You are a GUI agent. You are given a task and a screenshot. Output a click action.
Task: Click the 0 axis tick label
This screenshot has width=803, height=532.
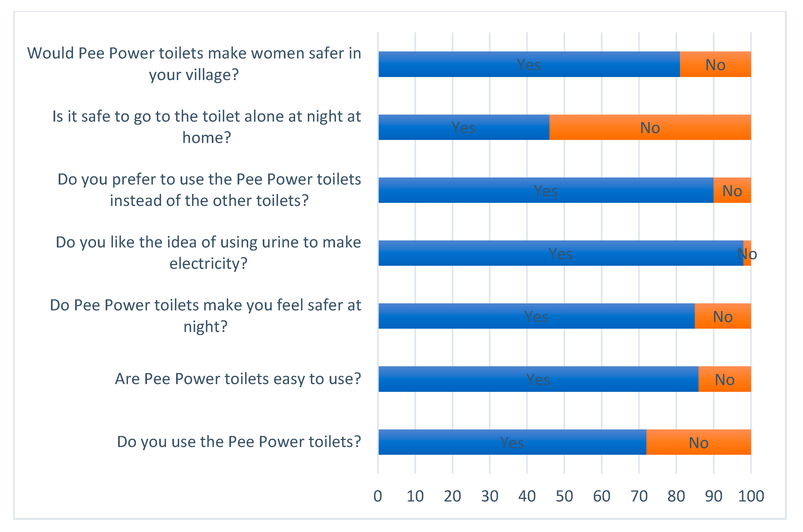tap(378, 496)
